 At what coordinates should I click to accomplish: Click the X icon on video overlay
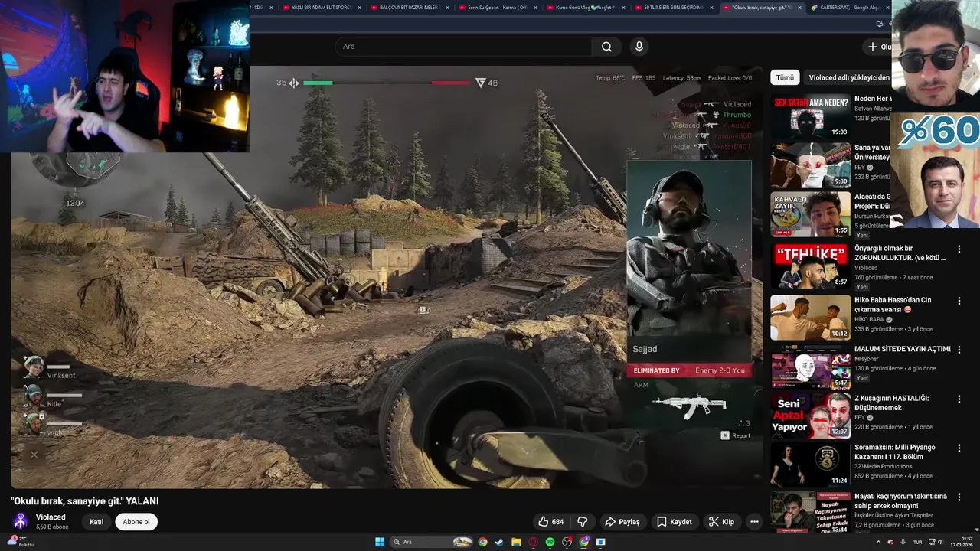coord(34,455)
